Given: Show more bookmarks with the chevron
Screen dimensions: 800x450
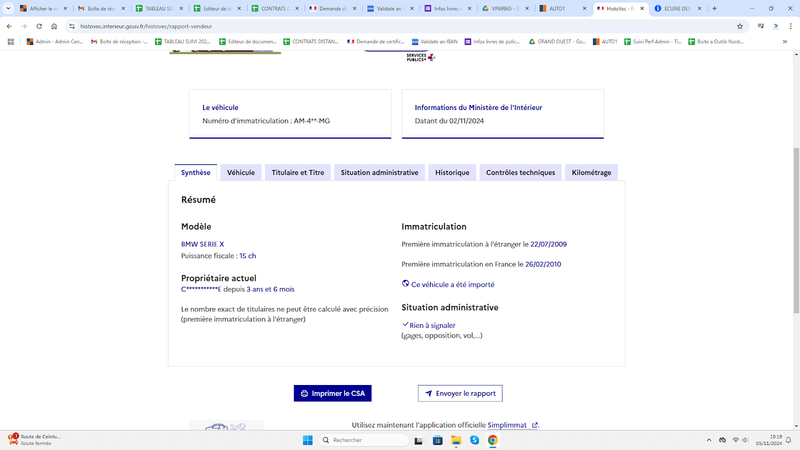Looking at the screenshot, I should 785,41.
